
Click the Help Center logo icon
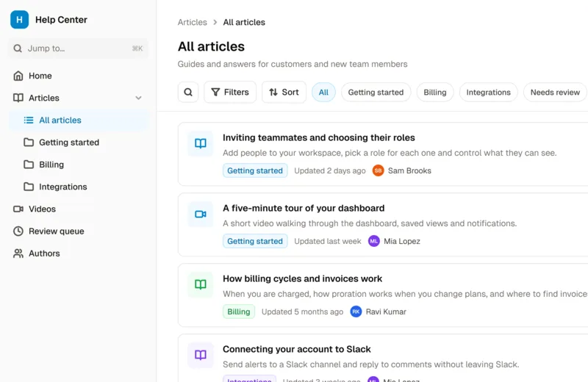[x=20, y=20]
